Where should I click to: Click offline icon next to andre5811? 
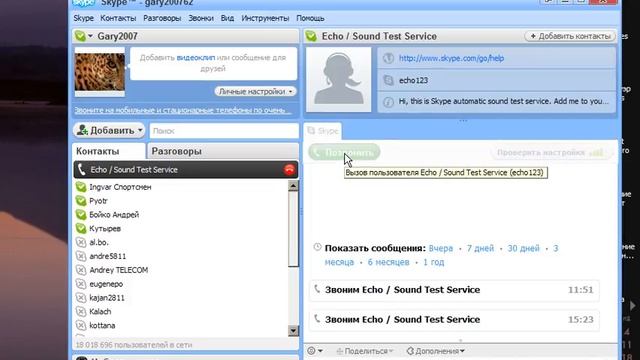(x=81, y=256)
